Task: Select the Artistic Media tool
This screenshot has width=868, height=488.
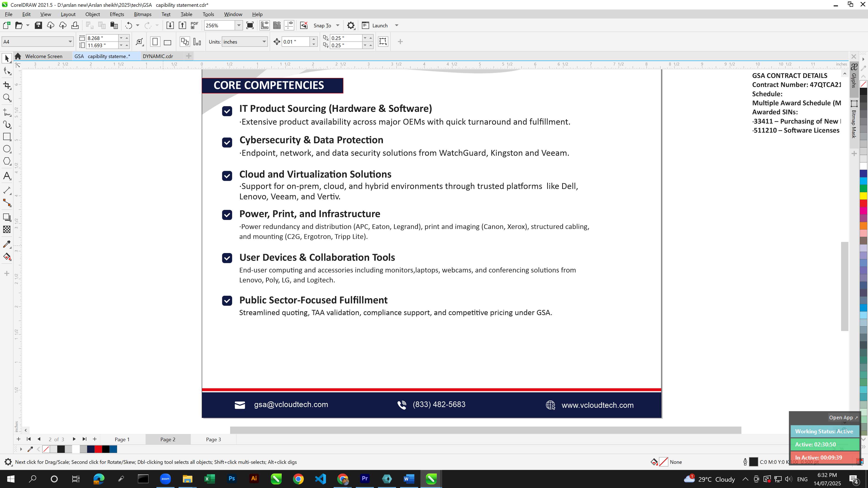Action: tap(7, 125)
